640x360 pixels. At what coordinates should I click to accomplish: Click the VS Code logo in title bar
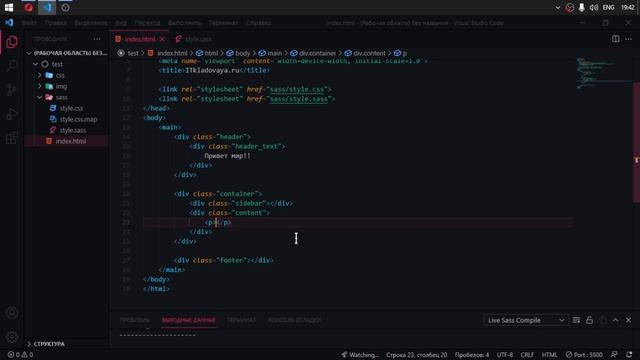coord(9,23)
